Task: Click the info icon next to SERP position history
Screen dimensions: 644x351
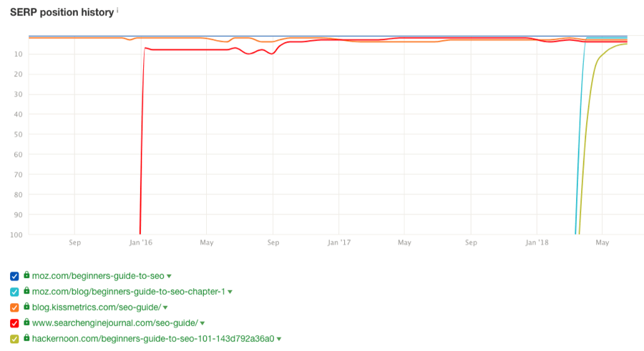Action: click(x=117, y=10)
